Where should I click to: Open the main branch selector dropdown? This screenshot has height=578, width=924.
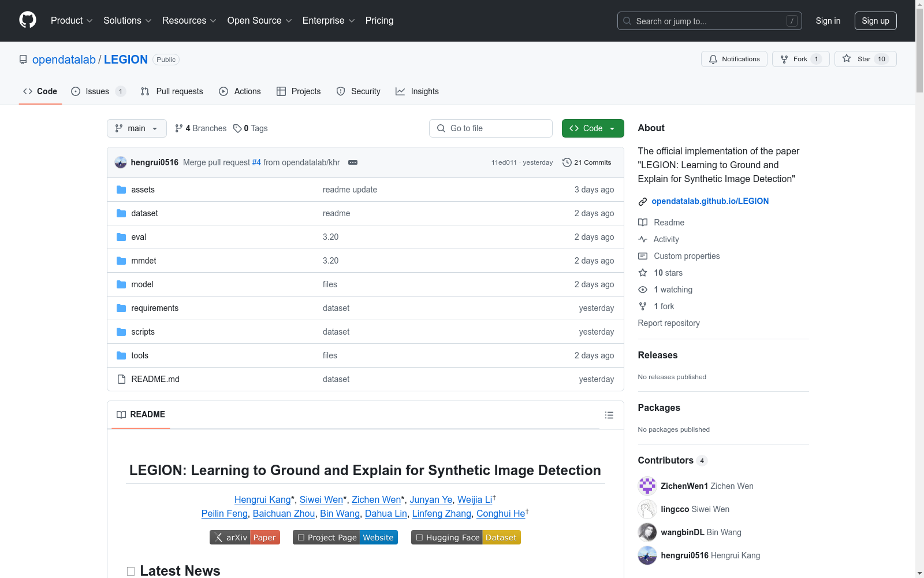(x=137, y=128)
